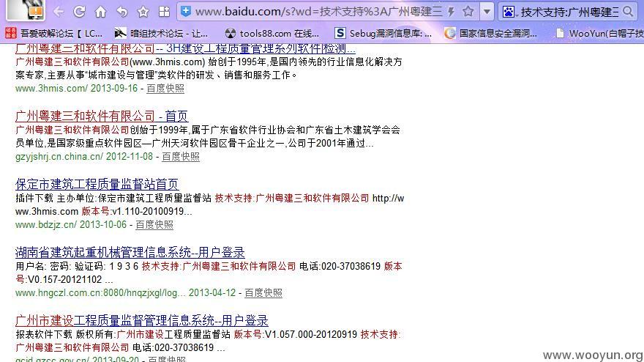Open result 广州市建设工程质量监督管理信息系统--用户登录
The height and width of the screenshot is (362, 644).
142,320
